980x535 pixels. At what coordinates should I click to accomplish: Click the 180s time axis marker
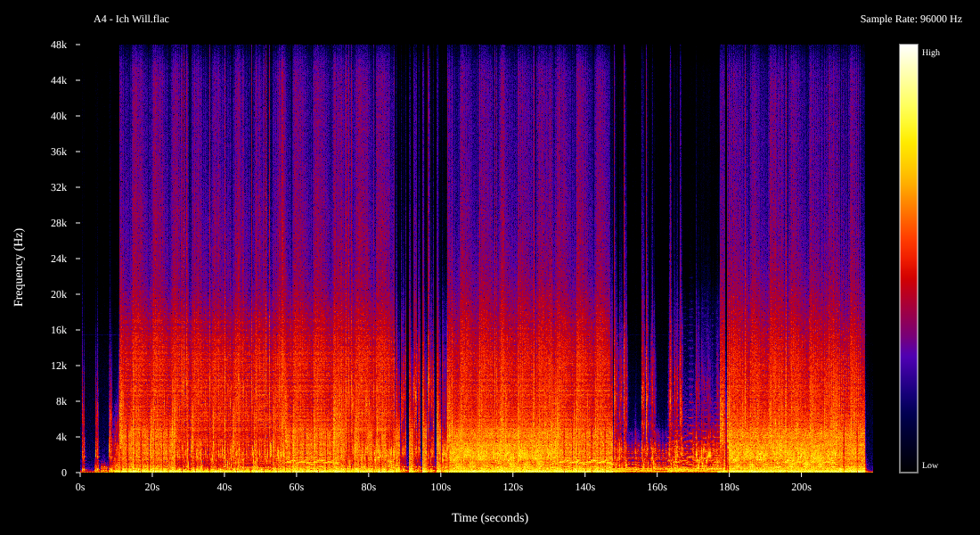[729, 488]
